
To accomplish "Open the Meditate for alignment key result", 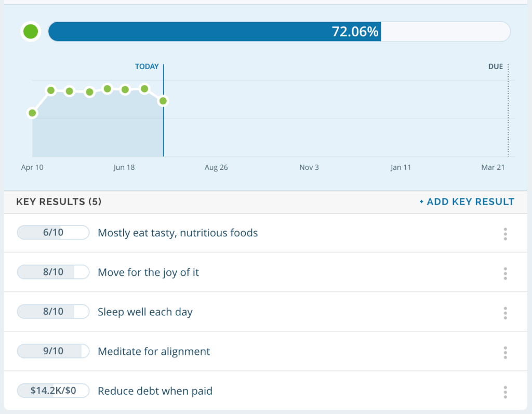I will 154,351.
